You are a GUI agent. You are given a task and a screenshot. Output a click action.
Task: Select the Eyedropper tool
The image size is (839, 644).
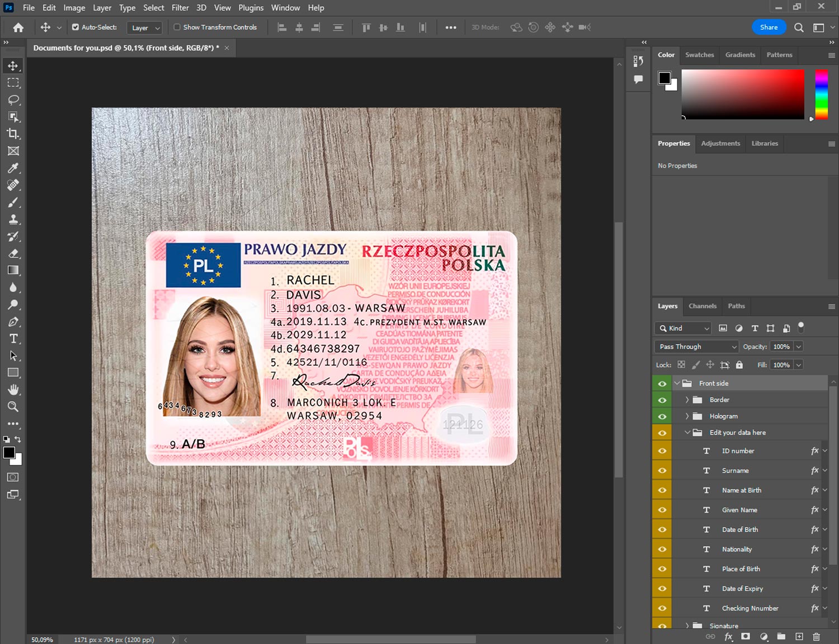point(13,168)
